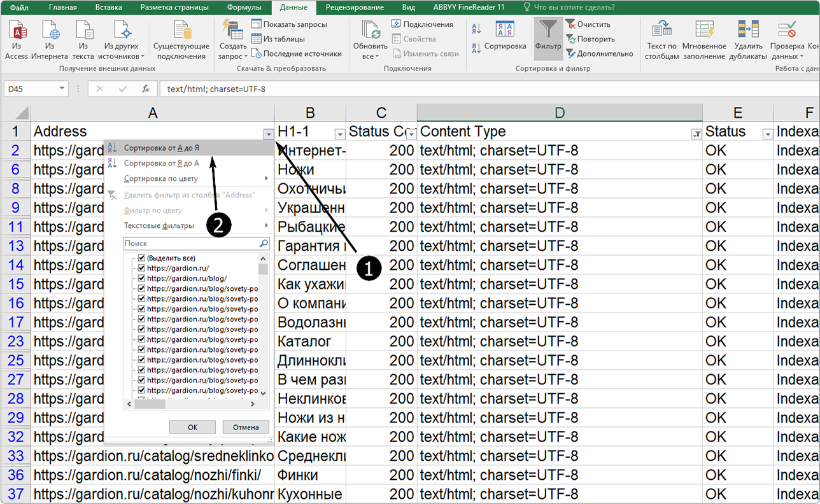Confirm the filter with the ОК button
Screen dimensions: 820x504
[x=192, y=427]
